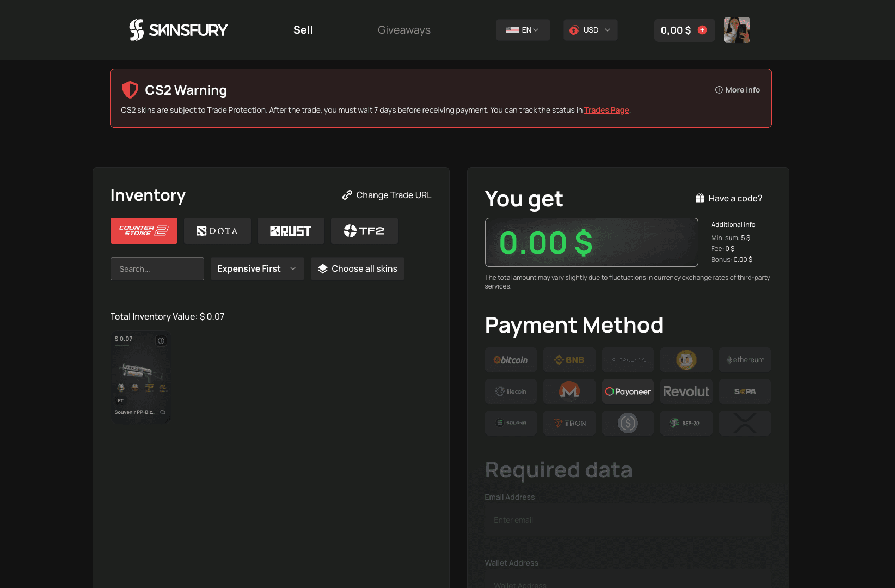Toggle the DOTA inventory filter
This screenshot has width=895, height=588.
pos(217,230)
